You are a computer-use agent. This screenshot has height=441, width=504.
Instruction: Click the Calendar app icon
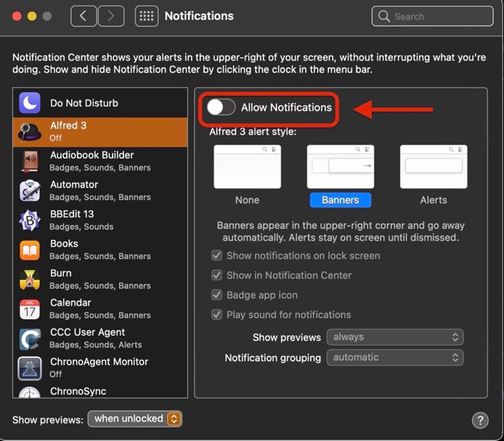tap(29, 309)
